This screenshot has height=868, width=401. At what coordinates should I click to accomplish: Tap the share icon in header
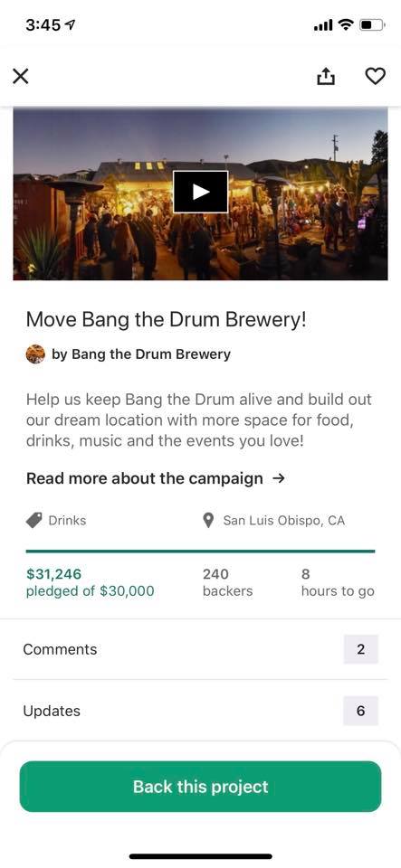point(326,76)
